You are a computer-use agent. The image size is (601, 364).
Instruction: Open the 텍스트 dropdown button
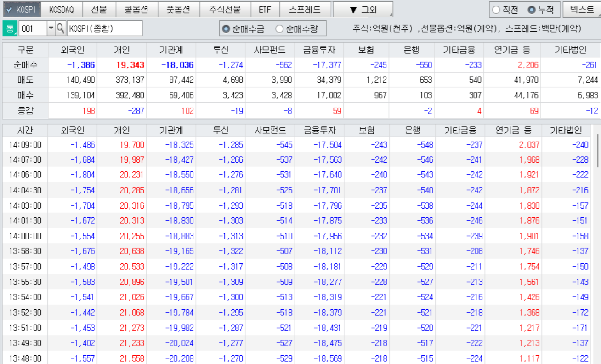(x=581, y=9)
